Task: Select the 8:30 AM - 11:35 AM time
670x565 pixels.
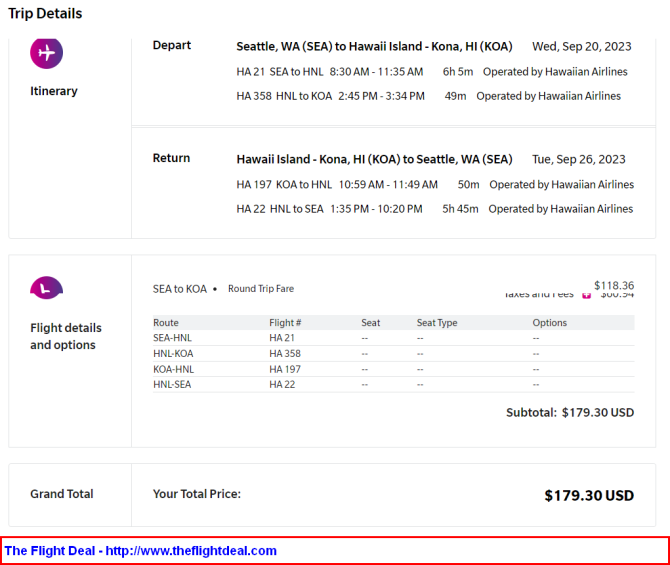Action: (x=376, y=71)
